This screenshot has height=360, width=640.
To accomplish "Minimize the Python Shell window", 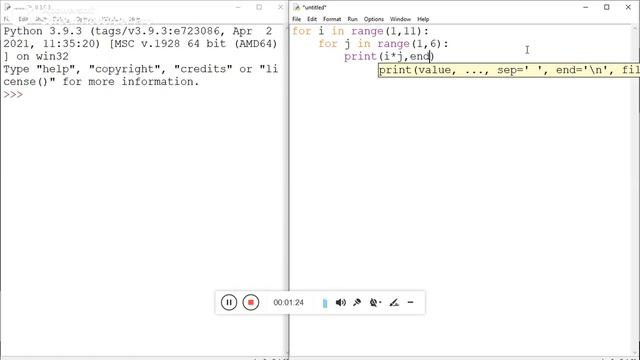I will point(238,7).
